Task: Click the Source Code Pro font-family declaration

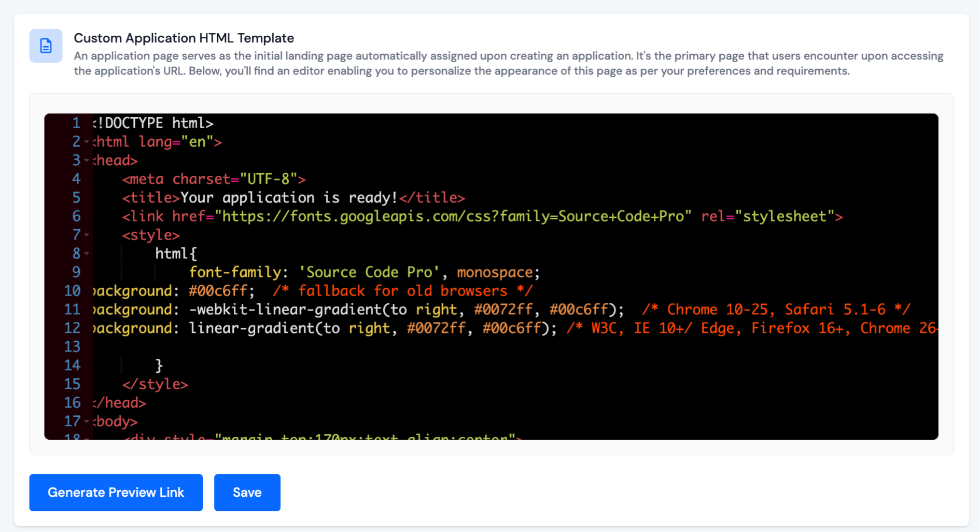Action: pyautogui.click(x=363, y=272)
